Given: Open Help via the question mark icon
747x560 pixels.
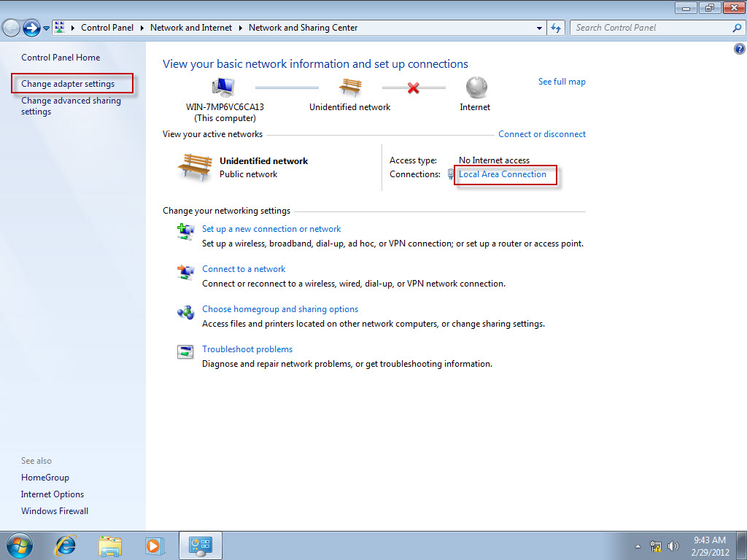Looking at the screenshot, I should 739,48.
